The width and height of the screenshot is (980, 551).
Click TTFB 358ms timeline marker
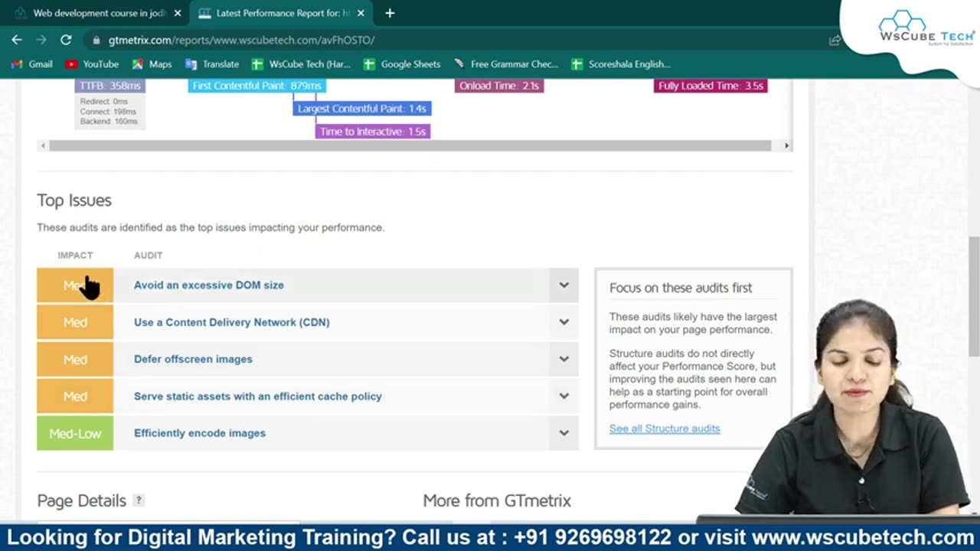click(x=109, y=86)
